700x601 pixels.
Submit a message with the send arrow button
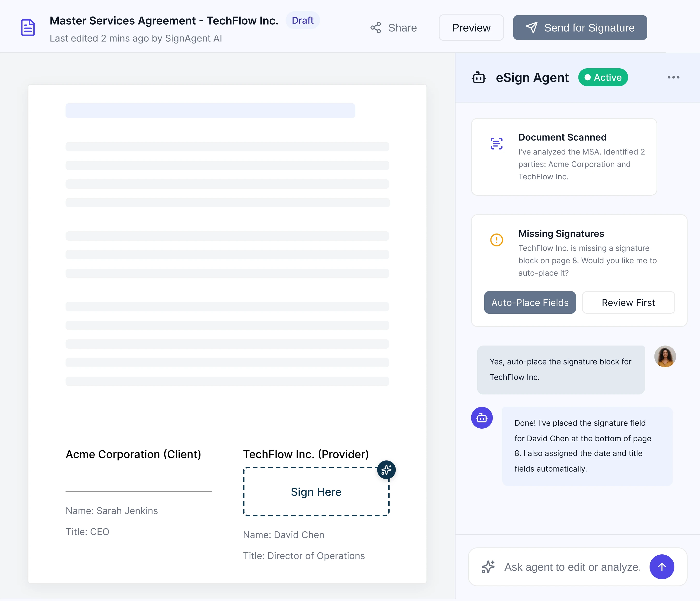[x=662, y=567]
